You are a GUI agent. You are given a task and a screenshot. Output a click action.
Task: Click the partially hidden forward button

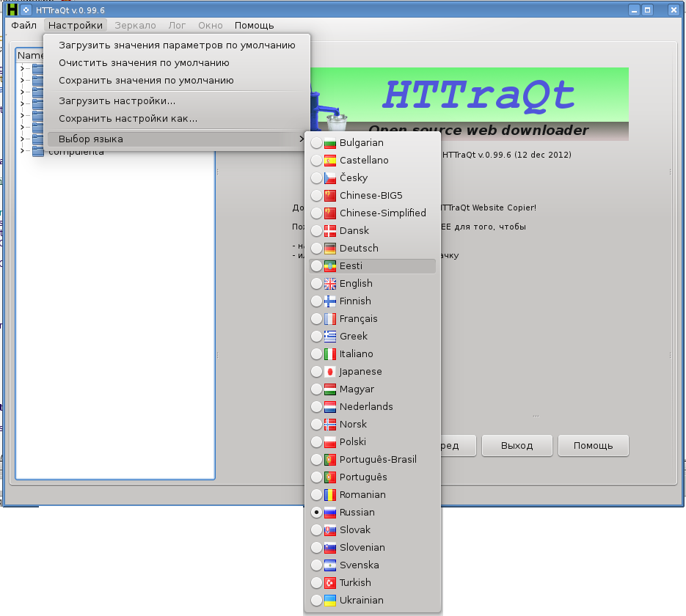click(x=458, y=445)
